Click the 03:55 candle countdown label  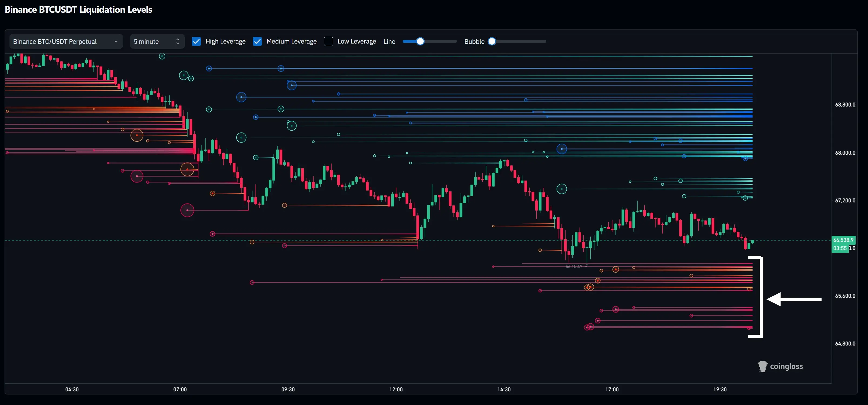840,248
